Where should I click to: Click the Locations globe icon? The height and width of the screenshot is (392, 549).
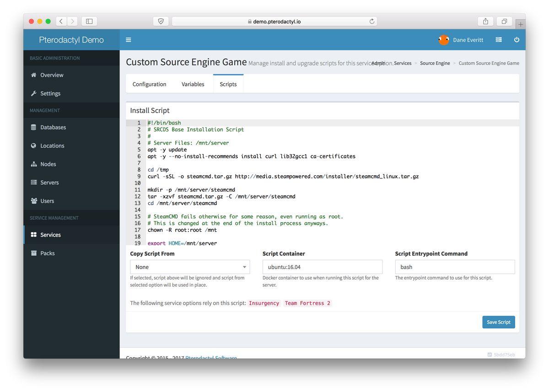(33, 145)
